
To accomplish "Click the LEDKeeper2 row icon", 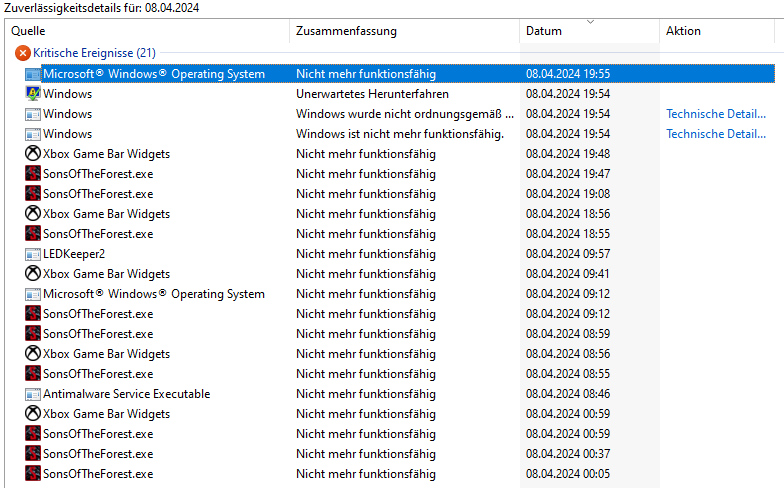I will pos(33,254).
